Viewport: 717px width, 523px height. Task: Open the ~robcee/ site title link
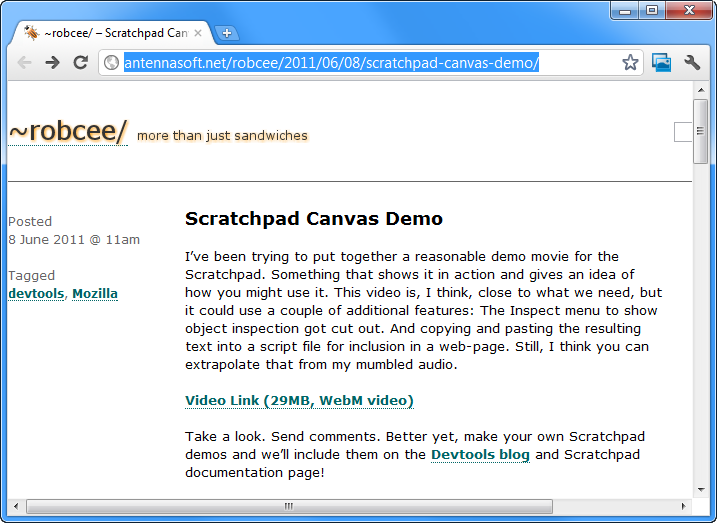pos(67,131)
